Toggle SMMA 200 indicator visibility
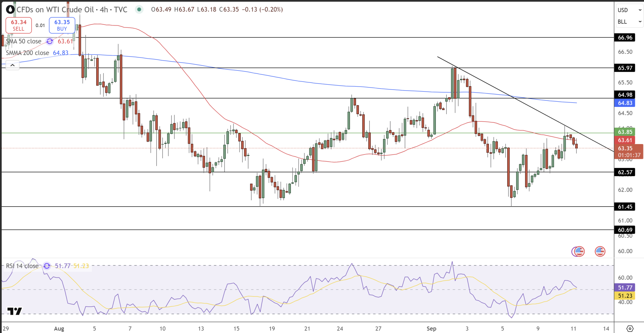The height and width of the screenshot is (333, 644). tap(27, 53)
